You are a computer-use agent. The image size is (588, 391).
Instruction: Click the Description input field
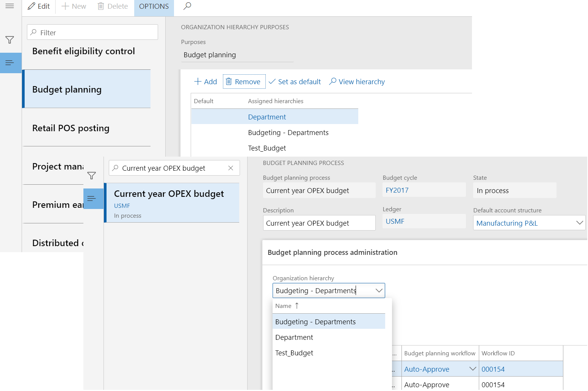click(x=319, y=223)
